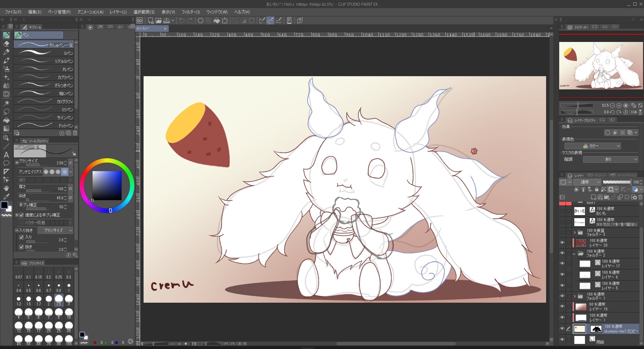644x349 pixels.
Task: Choose the Fill bucket tool in the toolbox
Action: pyautogui.click(x=6, y=120)
